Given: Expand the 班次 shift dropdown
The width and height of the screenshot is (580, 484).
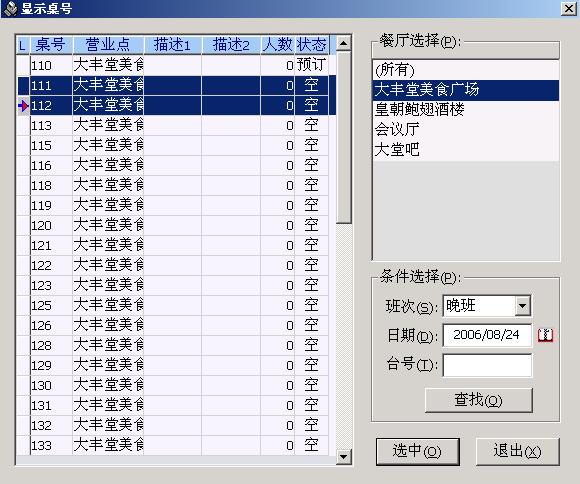Looking at the screenshot, I should (x=523, y=306).
